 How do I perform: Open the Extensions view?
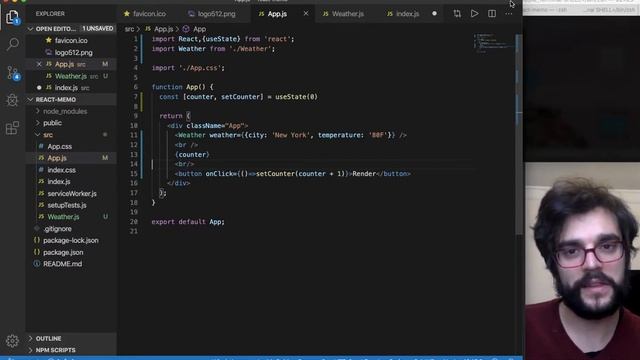[x=12, y=128]
